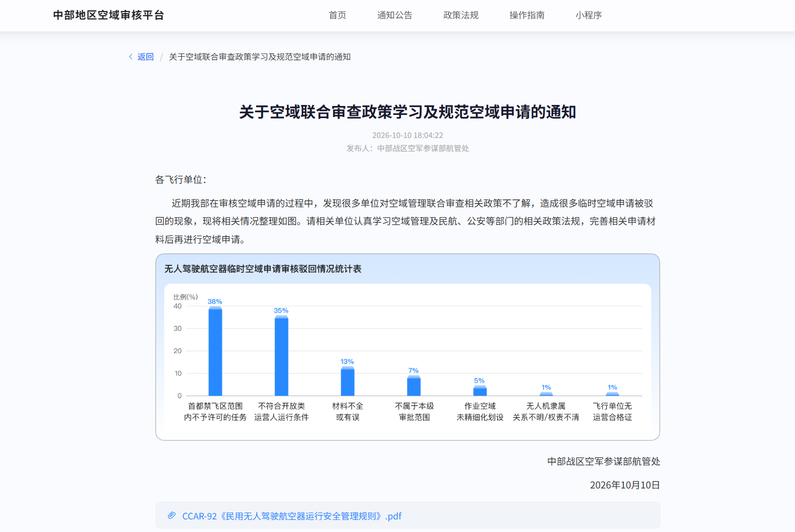Screen dimensions: 795x532
Task: Click the signature date 2026年10月10日
Action: (625, 485)
